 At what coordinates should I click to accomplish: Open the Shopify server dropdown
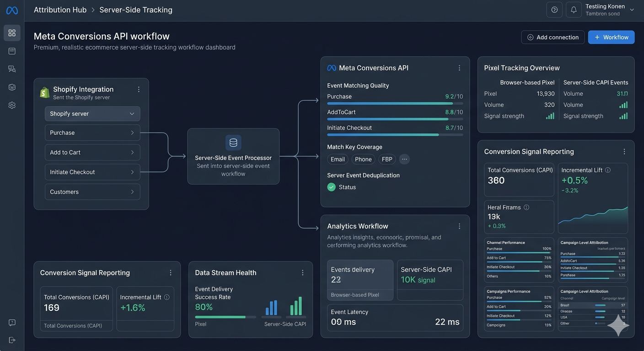click(x=92, y=113)
